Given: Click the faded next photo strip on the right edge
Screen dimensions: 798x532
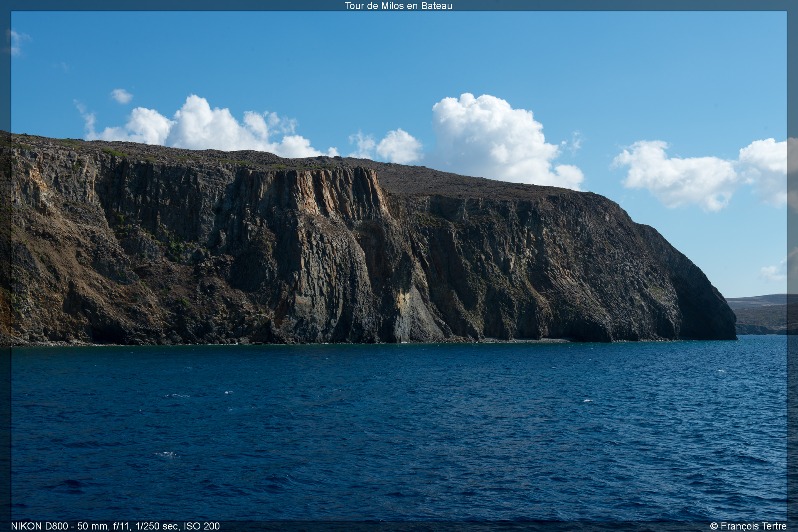Looking at the screenshot, I should pyautogui.click(x=793, y=266).
